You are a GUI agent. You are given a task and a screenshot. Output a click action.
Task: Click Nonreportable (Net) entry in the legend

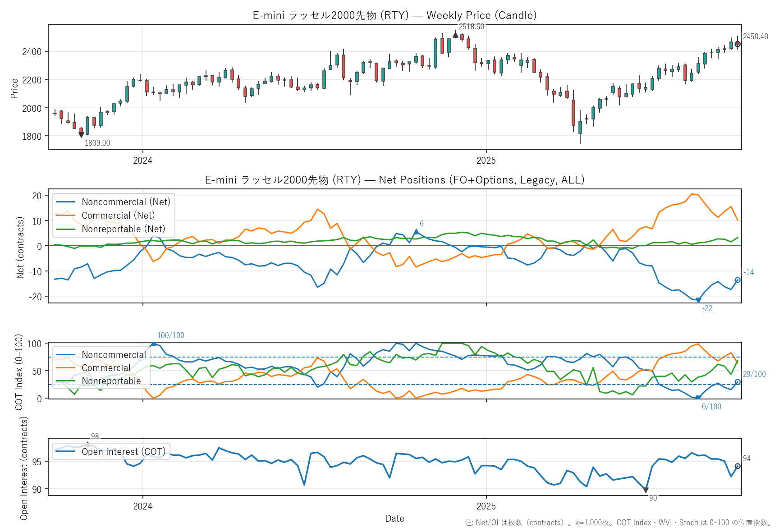click(x=123, y=229)
